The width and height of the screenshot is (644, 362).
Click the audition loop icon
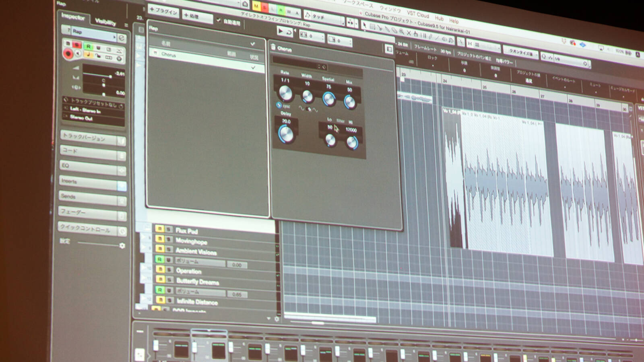click(x=289, y=32)
